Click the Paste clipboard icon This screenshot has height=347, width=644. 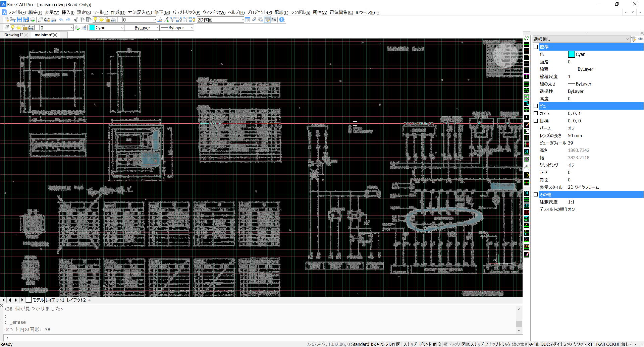point(89,20)
